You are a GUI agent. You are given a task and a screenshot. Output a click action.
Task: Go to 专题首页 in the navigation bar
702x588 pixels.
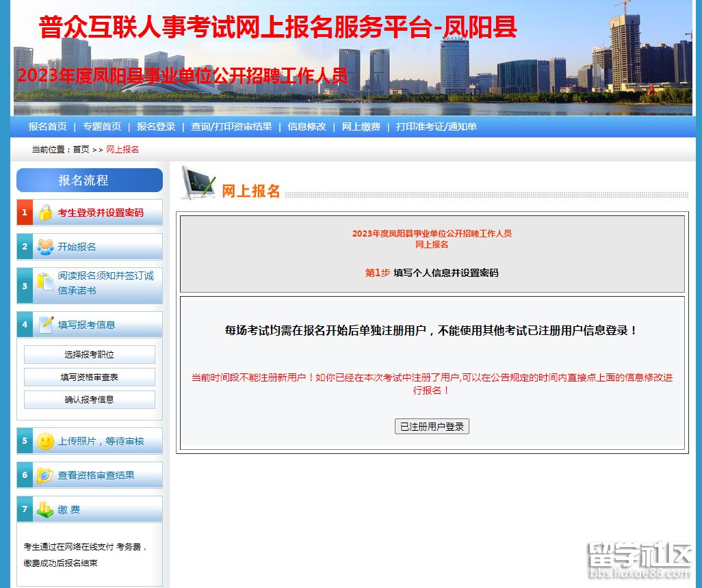pos(102,126)
